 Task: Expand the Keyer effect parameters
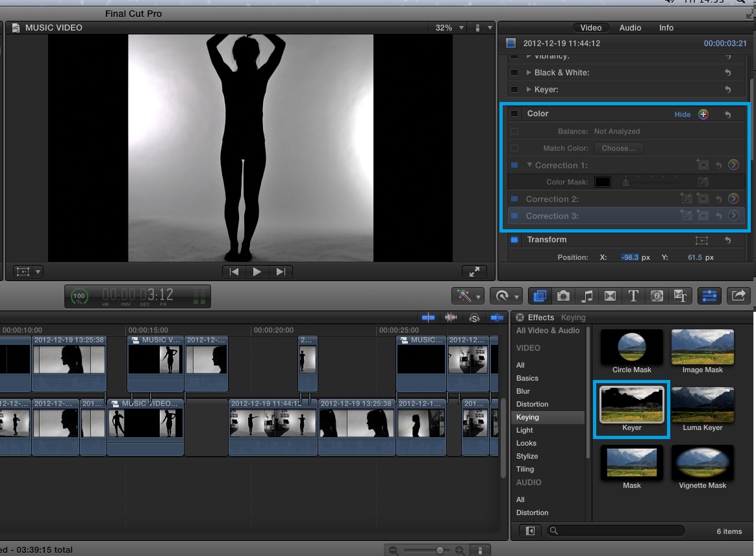point(529,90)
